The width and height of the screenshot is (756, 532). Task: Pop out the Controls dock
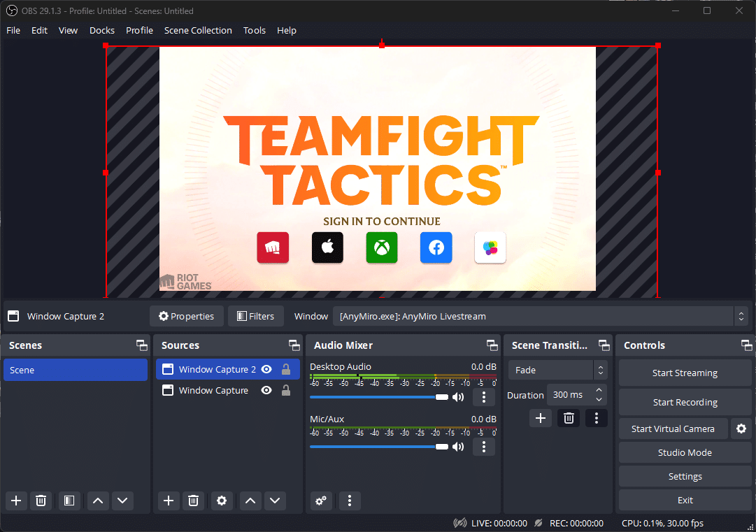[746, 345]
